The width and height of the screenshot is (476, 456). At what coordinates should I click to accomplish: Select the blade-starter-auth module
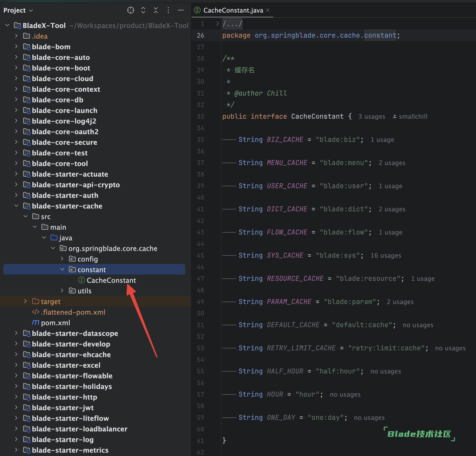[65, 195]
